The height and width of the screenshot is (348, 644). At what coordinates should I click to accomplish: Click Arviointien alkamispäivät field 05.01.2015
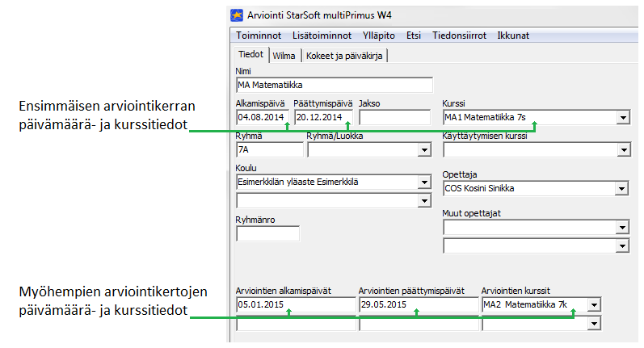click(x=296, y=304)
